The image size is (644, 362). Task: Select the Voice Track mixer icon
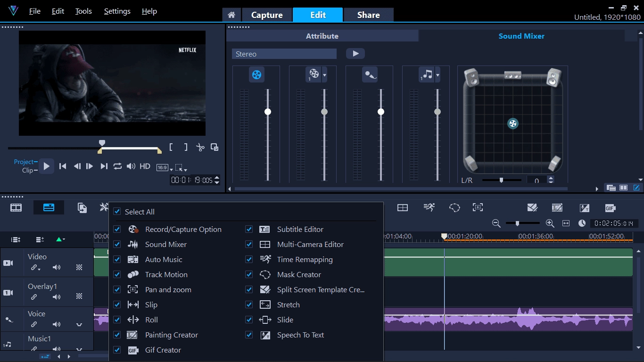370,74
